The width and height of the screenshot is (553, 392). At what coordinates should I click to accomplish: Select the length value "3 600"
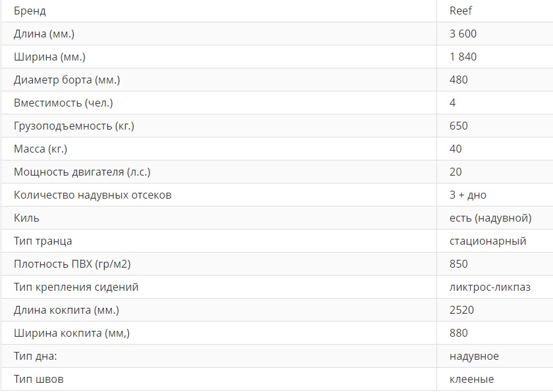pos(463,34)
